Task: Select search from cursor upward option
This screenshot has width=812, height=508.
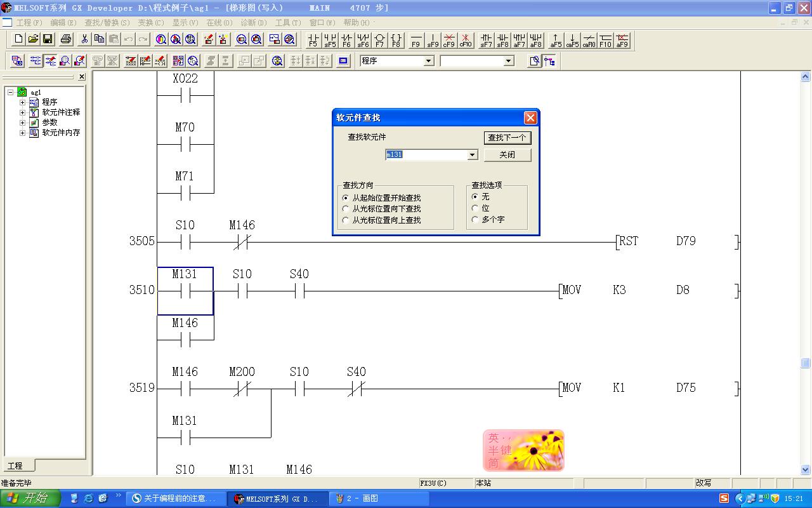Action: click(346, 220)
